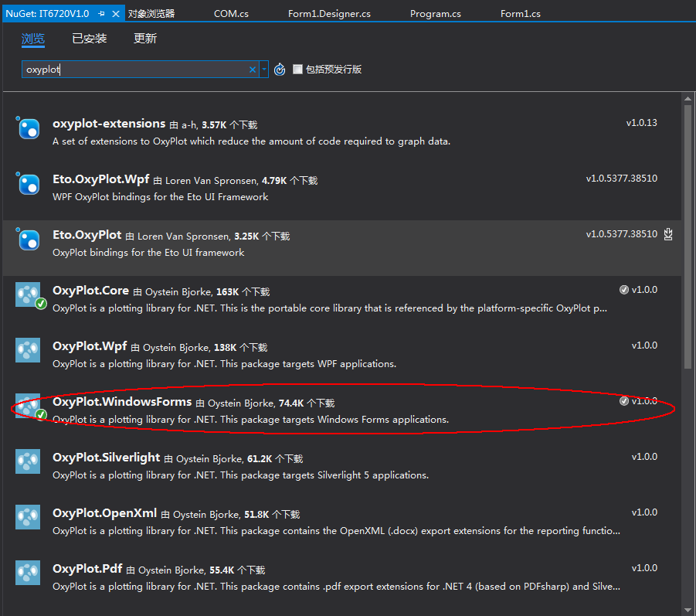
Task: Switch to the 已安装 tab
Action: [x=89, y=39]
